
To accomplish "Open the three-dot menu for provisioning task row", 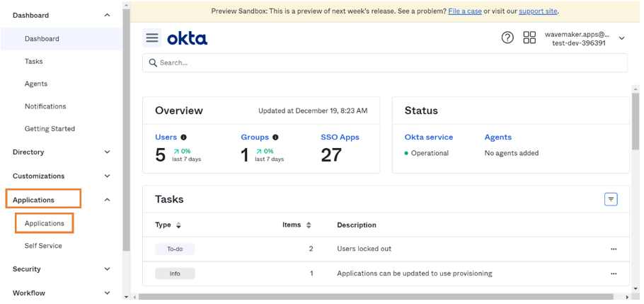I will tap(613, 274).
